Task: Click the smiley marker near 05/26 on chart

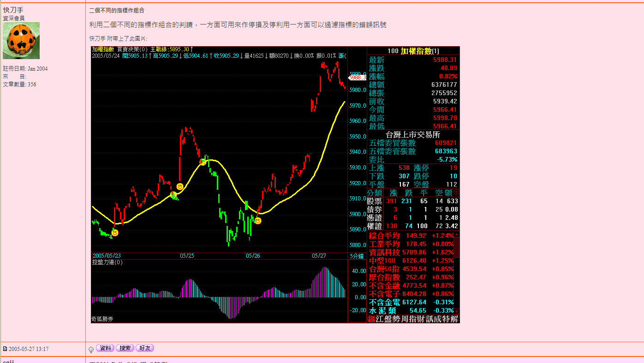Action: point(258,221)
